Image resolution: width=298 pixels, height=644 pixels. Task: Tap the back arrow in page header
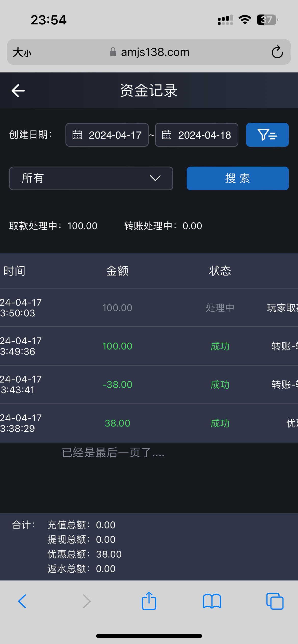pyautogui.click(x=18, y=91)
